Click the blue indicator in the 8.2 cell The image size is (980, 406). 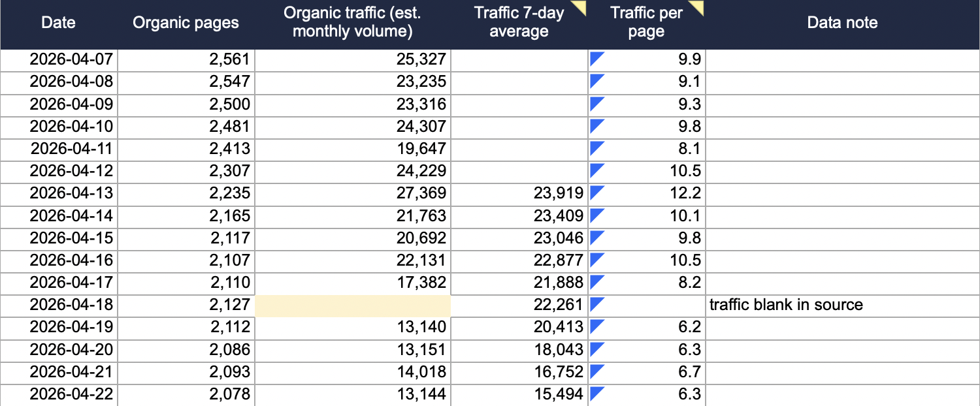(x=596, y=281)
